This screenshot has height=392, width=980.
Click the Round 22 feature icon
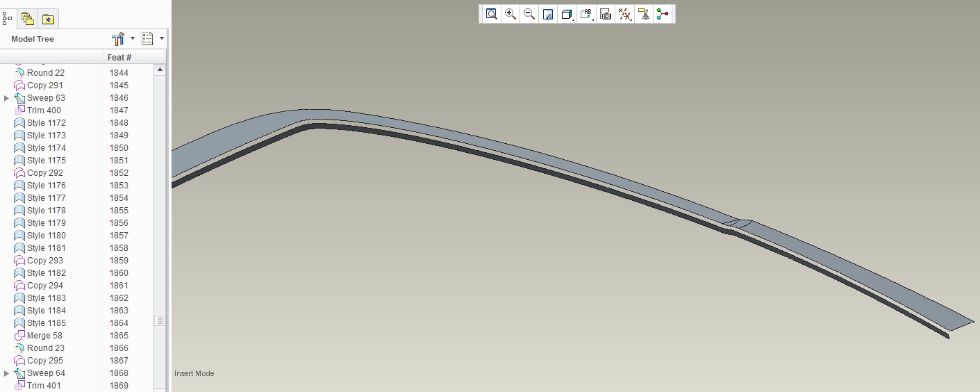[x=19, y=73]
